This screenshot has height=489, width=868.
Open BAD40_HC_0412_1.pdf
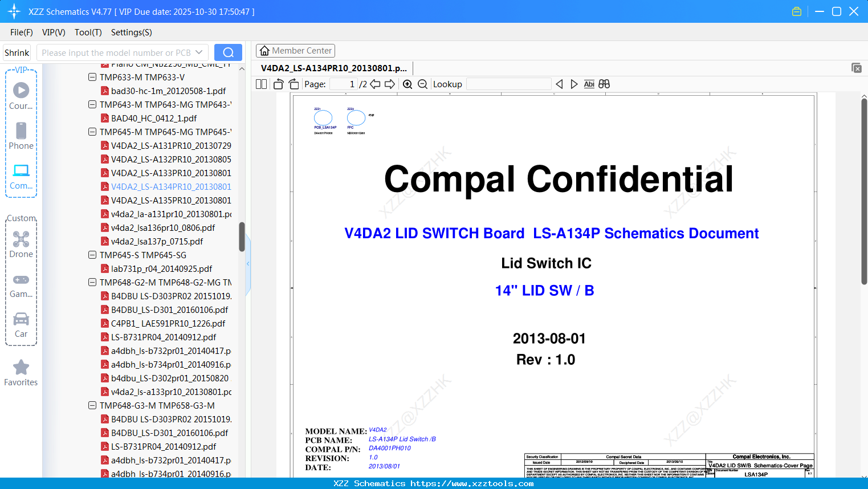[154, 118]
